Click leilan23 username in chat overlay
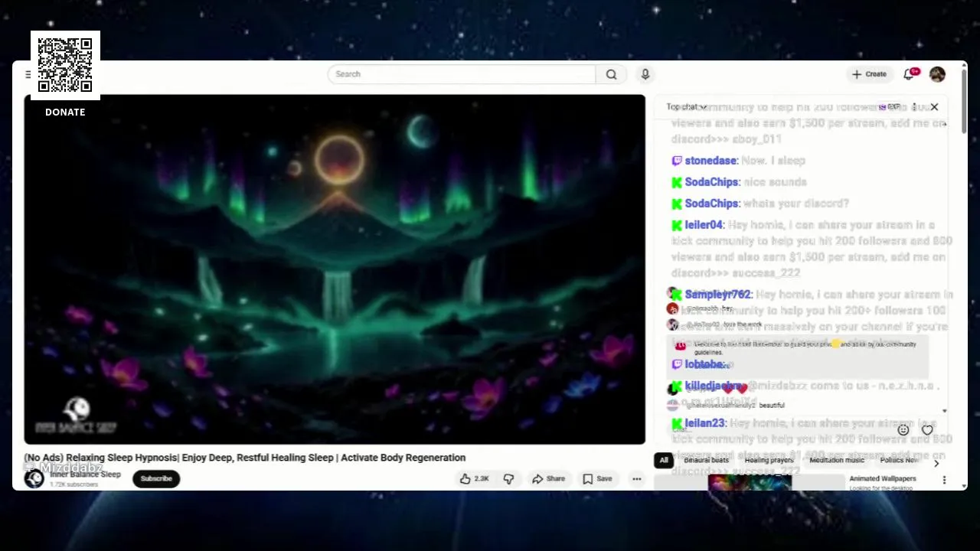Image resolution: width=980 pixels, height=551 pixels. (705, 423)
